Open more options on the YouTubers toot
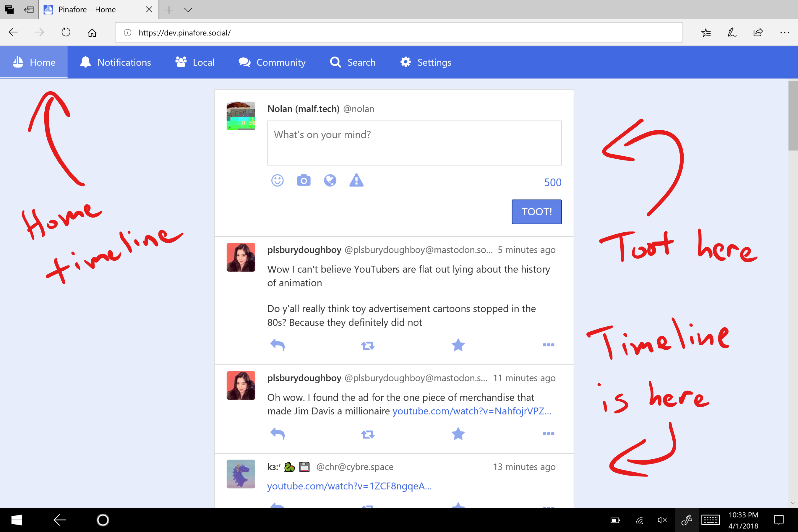The width and height of the screenshot is (798, 532). coord(548,345)
